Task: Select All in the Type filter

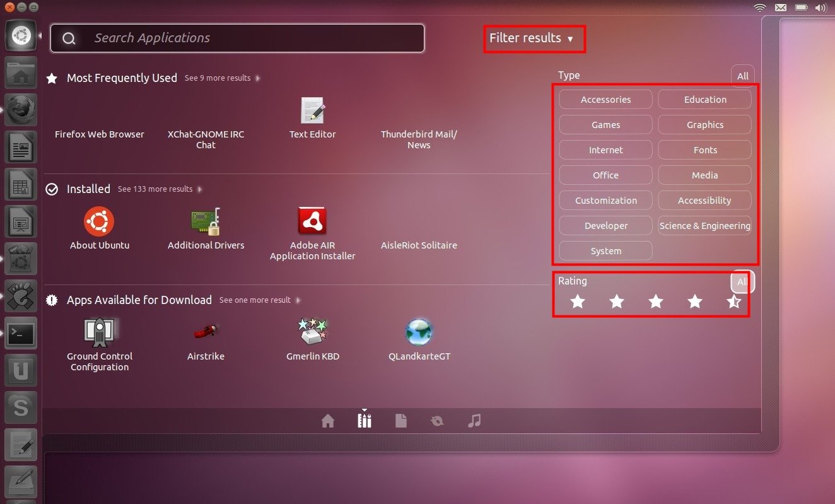Action: 743,76
